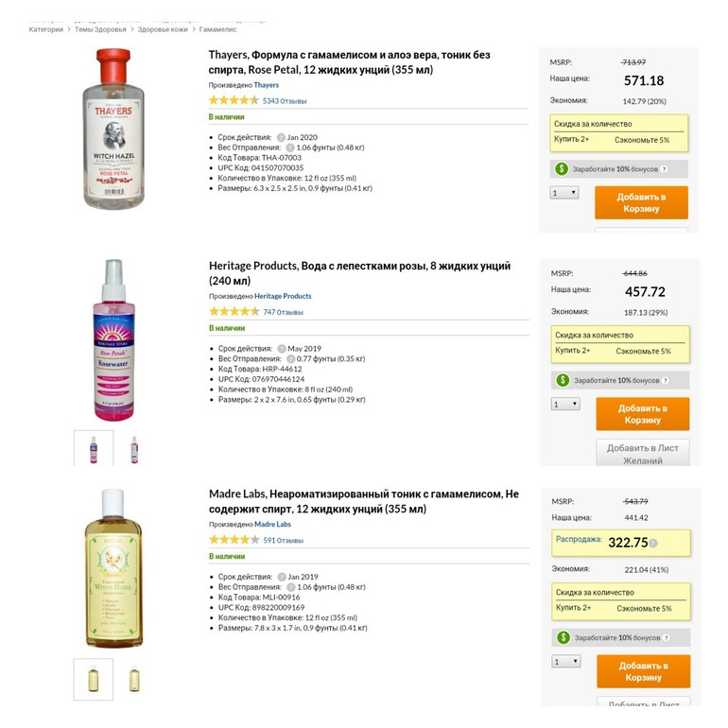
Task: Open quantity dropdown for Thayers toner
Action: coord(564,193)
